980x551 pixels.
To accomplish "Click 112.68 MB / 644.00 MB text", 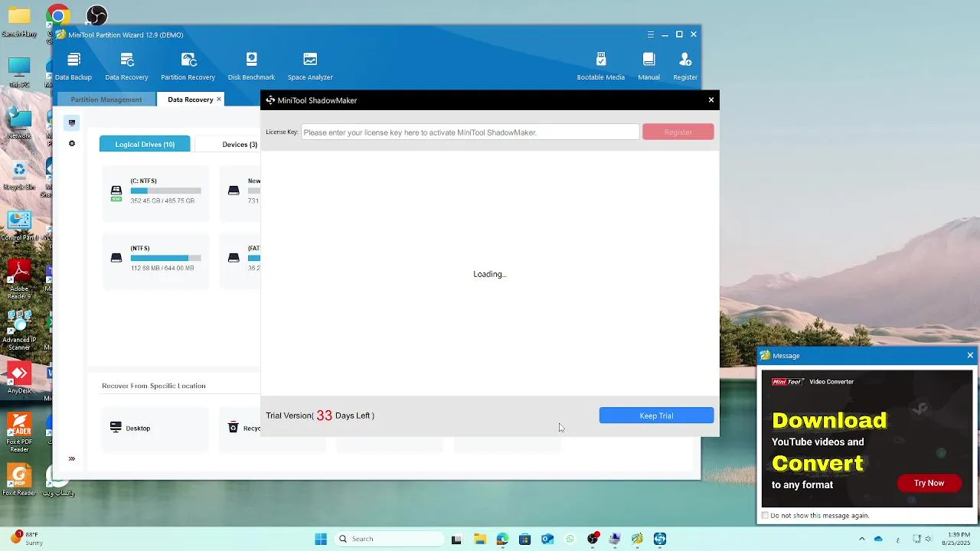I will (x=162, y=268).
